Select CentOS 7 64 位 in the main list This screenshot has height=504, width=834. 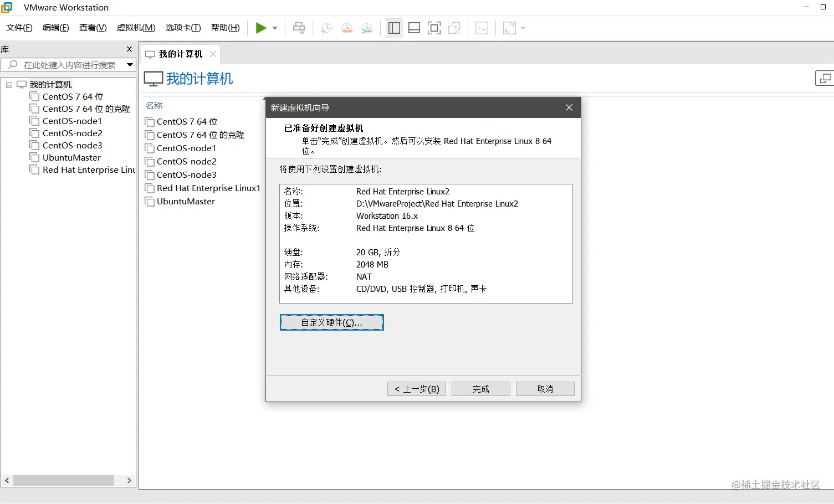pyautogui.click(x=187, y=121)
